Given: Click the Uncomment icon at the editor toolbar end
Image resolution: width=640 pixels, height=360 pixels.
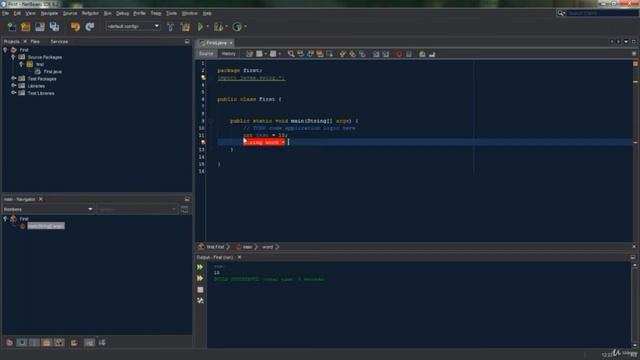Looking at the screenshot, I should (x=432, y=54).
